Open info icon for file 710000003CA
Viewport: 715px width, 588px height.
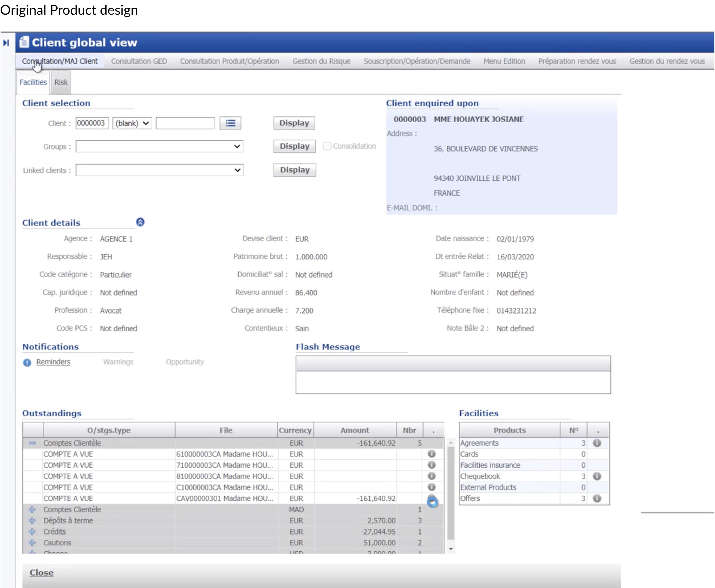point(431,465)
